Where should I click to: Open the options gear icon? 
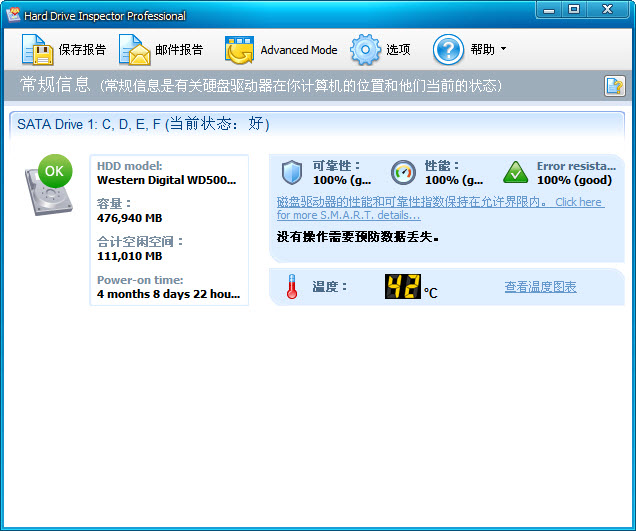pyautogui.click(x=365, y=49)
